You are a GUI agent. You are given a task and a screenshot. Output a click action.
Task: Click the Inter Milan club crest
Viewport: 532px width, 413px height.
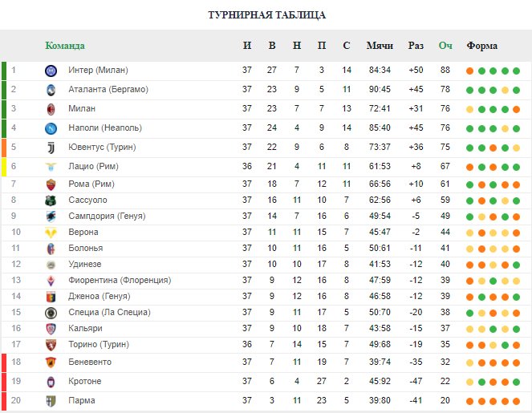[x=51, y=71]
